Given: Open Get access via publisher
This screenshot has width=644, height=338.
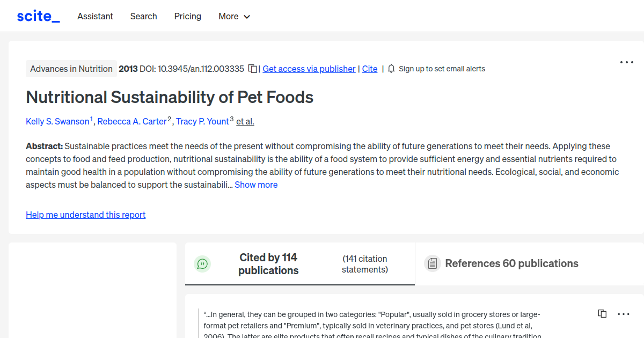Looking at the screenshot, I should [x=309, y=69].
